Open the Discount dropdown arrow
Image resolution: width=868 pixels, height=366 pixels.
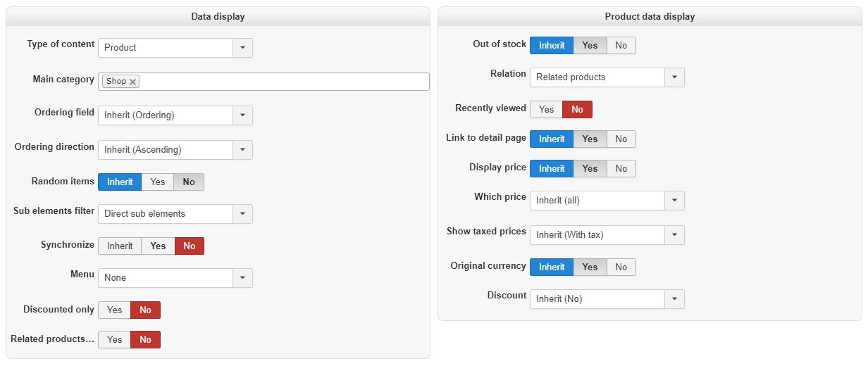674,299
